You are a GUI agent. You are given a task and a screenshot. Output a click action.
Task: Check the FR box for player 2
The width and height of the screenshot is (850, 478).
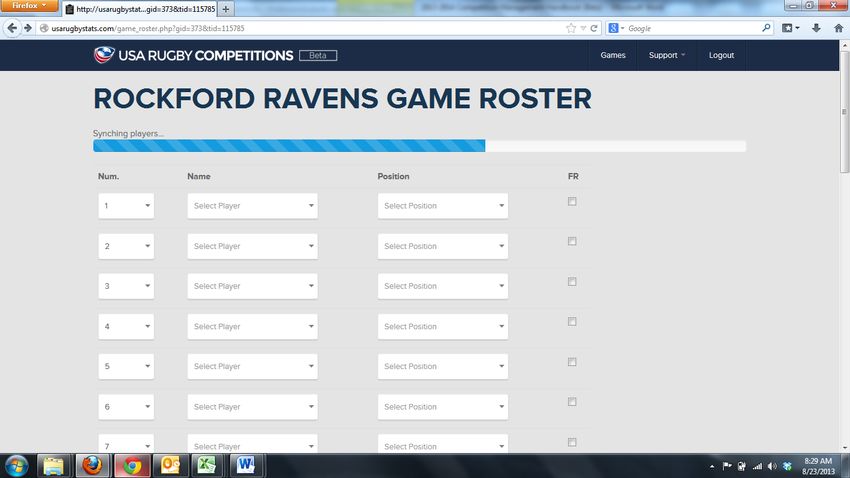point(572,241)
